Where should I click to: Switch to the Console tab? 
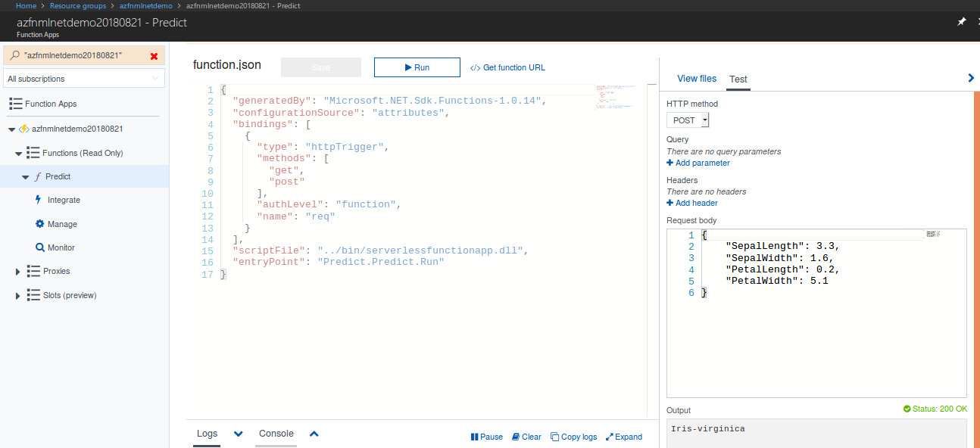(276, 434)
